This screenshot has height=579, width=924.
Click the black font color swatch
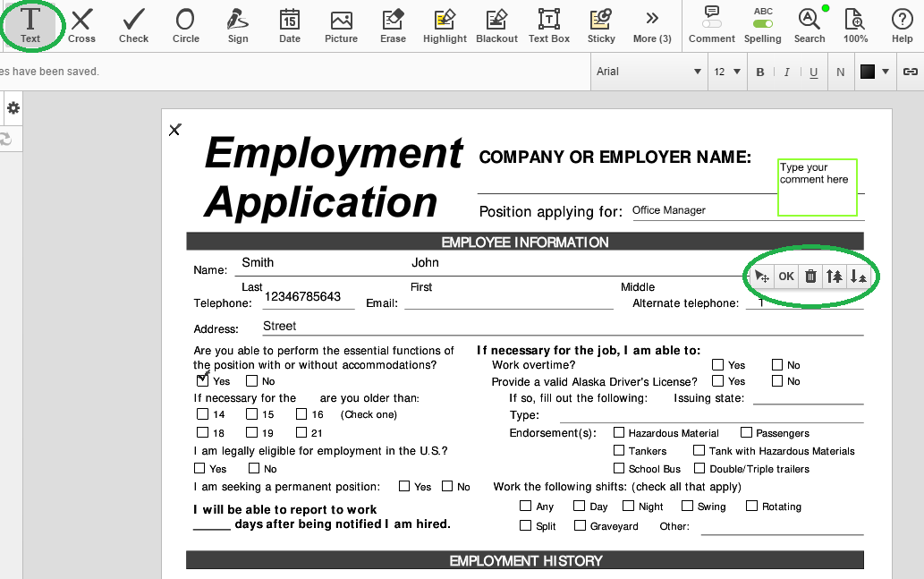(868, 72)
